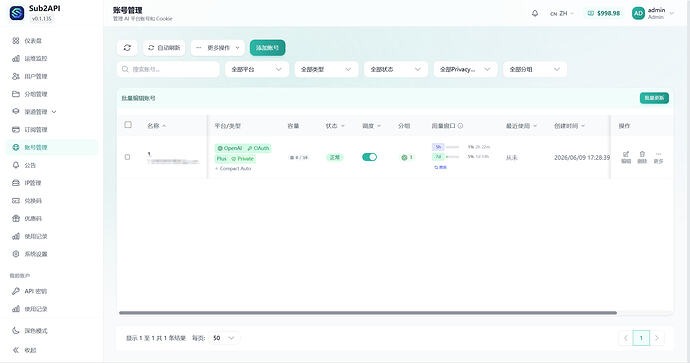Open the notifications bell in header
The height and width of the screenshot is (363, 690).
pyautogui.click(x=535, y=13)
